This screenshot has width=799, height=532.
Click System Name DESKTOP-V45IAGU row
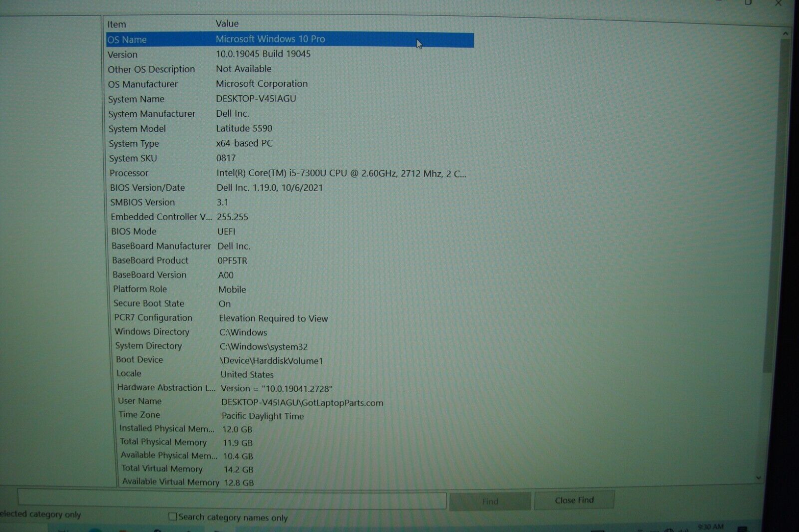pyautogui.click(x=290, y=99)
